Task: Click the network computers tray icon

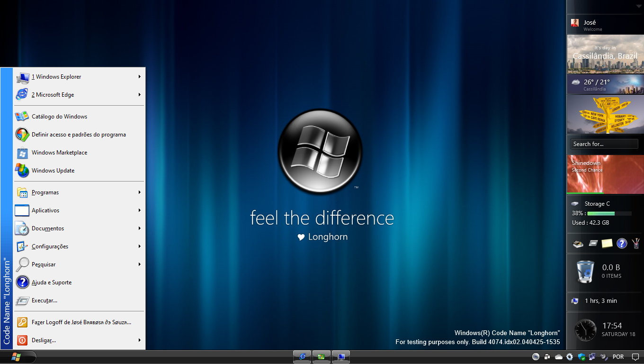Action: pyautogui.click(x=592, y=357)
